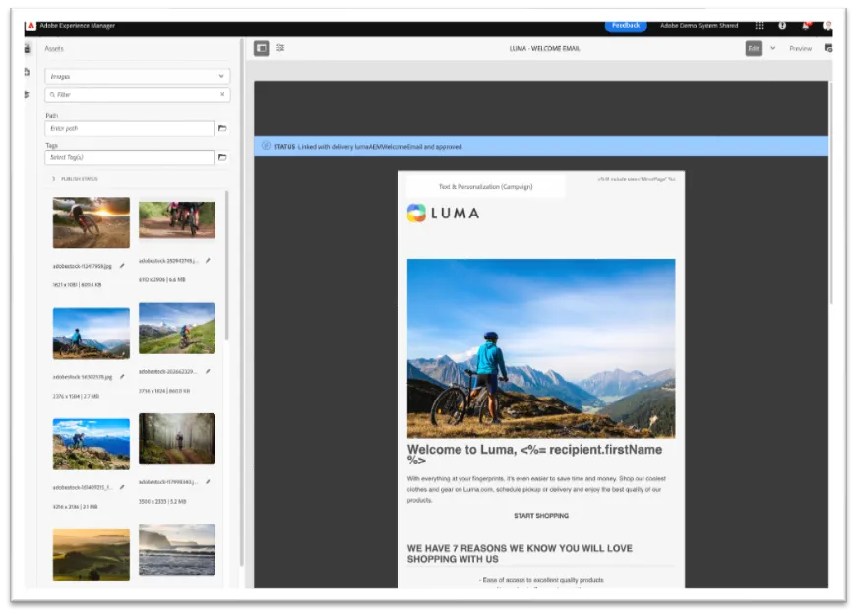The image size is (858, 616).
Task: Focus the Filter search input
Action: point(138,94)
